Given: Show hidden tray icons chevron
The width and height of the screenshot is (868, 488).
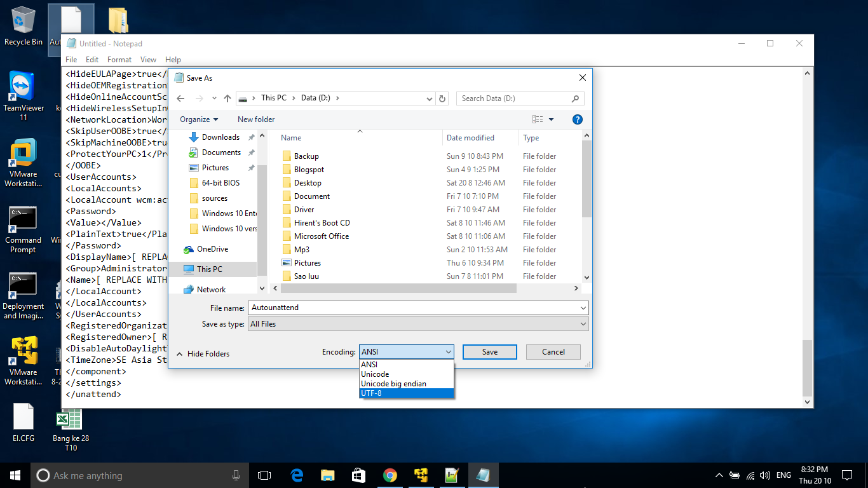Looking at the screenshot, I should click(x=719, y=475).
